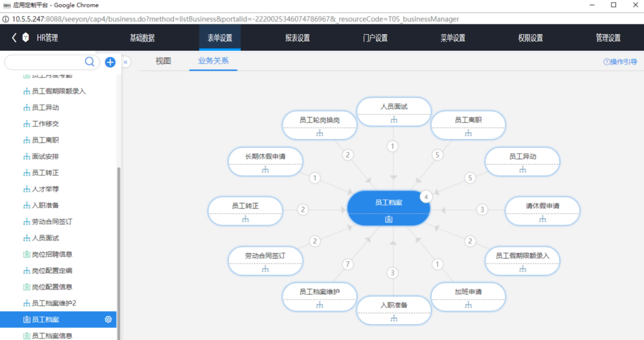Select 人才举荐 in the sidebar list
This screenshot has width=644, height=340.
pos(46,189)
